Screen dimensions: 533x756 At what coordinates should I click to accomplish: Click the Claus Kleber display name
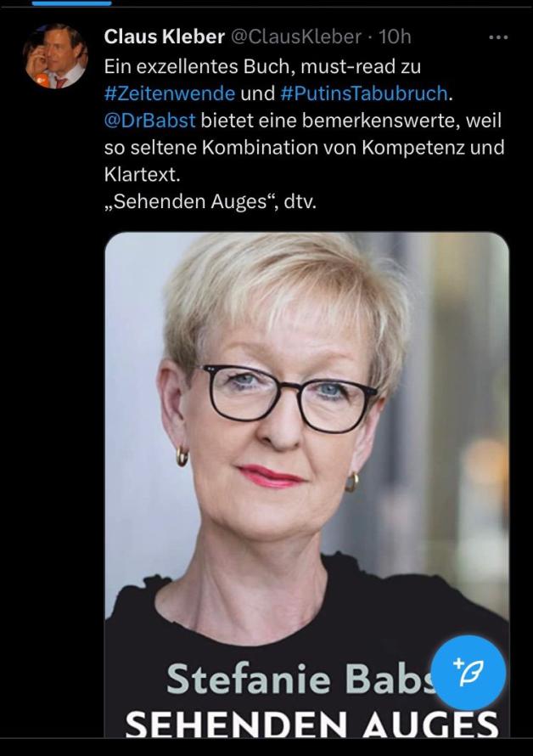point(165,37)
